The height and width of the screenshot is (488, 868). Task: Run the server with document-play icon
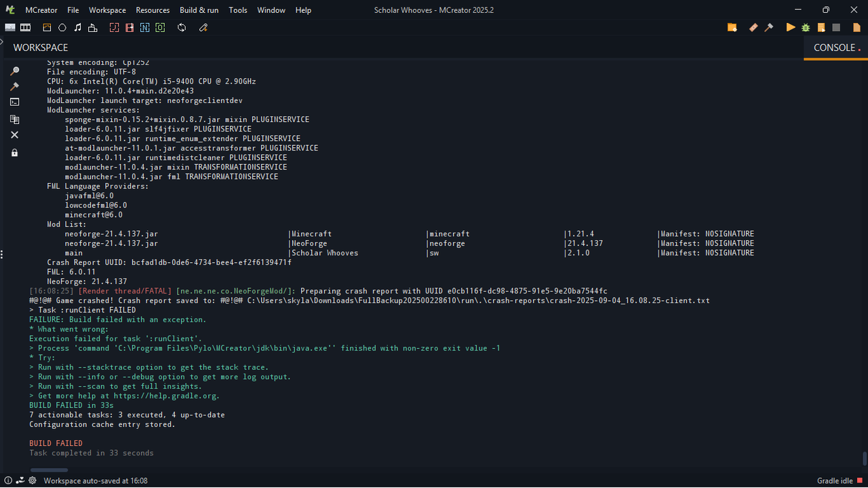tap(821, 28)
